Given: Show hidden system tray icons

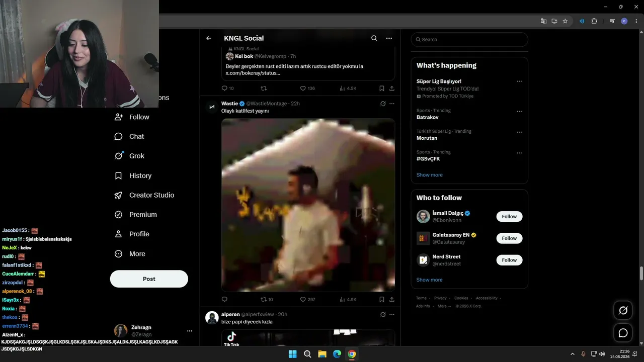Looking at the screenshot, I should click(x=572, y=354).
